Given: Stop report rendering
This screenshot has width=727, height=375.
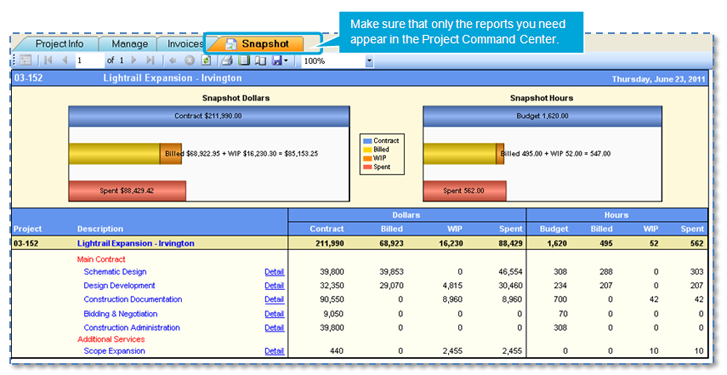Looking at the screenshot, I should tap(189, 60).
